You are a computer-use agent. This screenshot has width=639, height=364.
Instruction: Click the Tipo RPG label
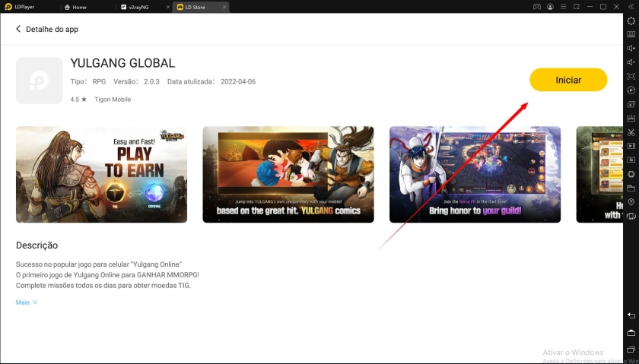[88, 81]
